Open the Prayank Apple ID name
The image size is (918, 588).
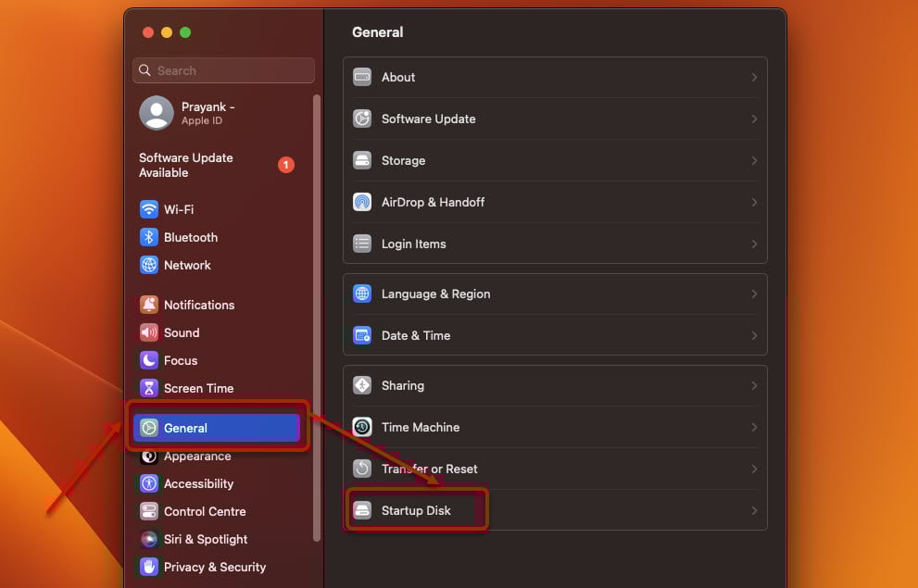coord(207,107)
